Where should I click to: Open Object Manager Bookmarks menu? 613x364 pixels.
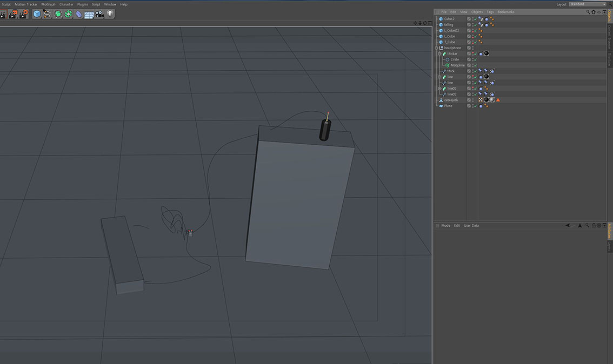click(x=506, y=12)
